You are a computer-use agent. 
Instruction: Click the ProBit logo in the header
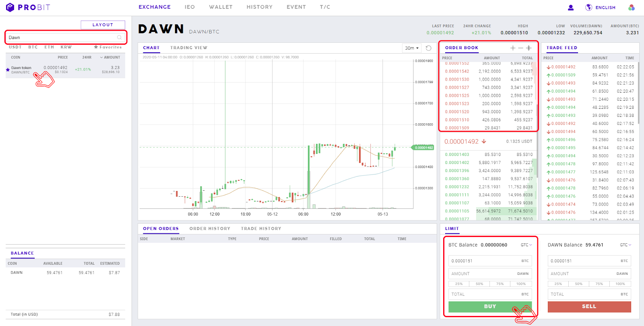click(x=28, y=7)
